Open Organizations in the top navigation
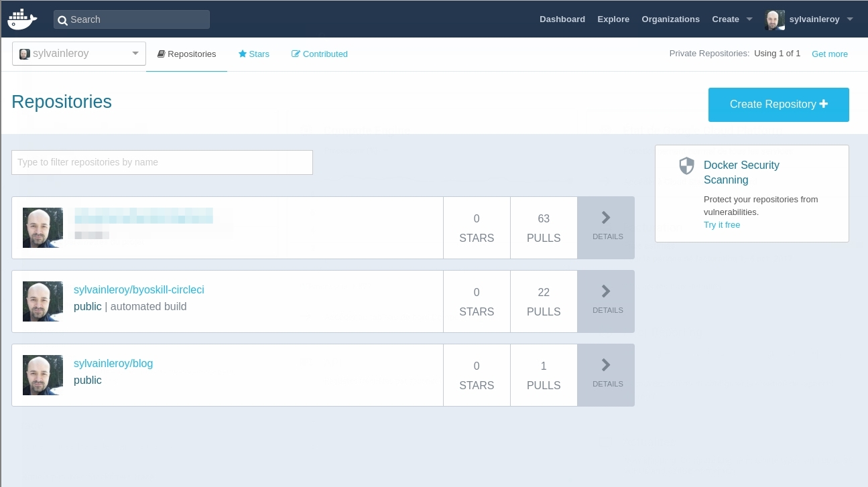 click(670, 19)
